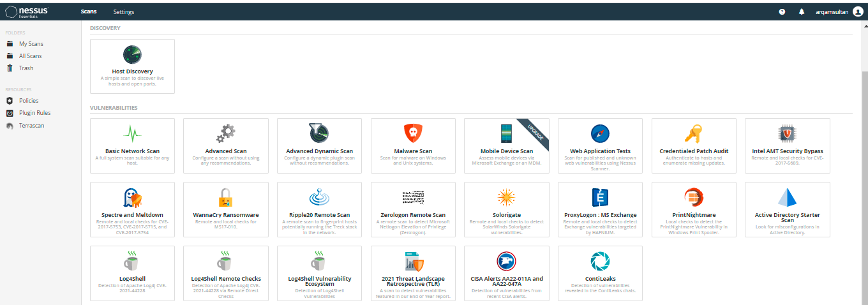Open the Web Application Tests compass icon
Image resolution: width=868 pixels, height=305 pixels.
(600, 133)
